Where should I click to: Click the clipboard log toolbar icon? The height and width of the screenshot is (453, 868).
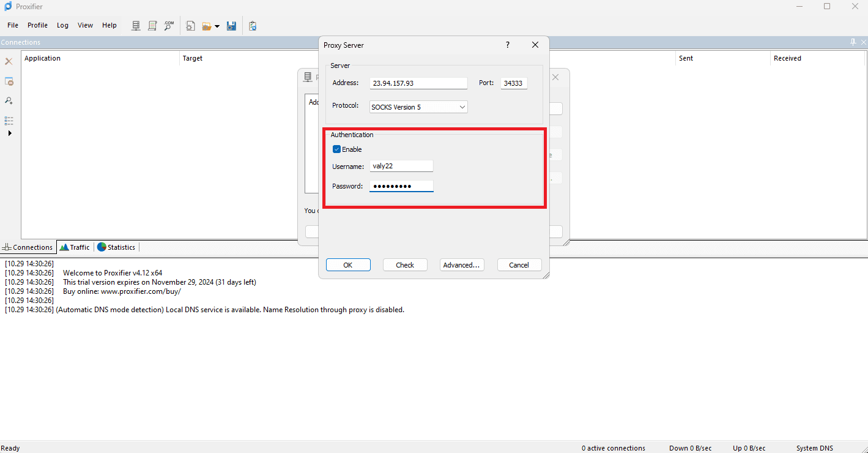(253, 25)
